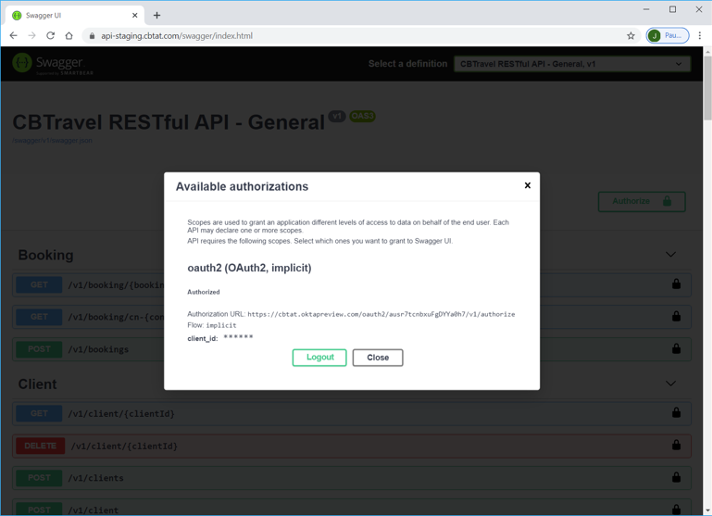
Task: Go forward in browser history
Action: click(x=31, y=35)
